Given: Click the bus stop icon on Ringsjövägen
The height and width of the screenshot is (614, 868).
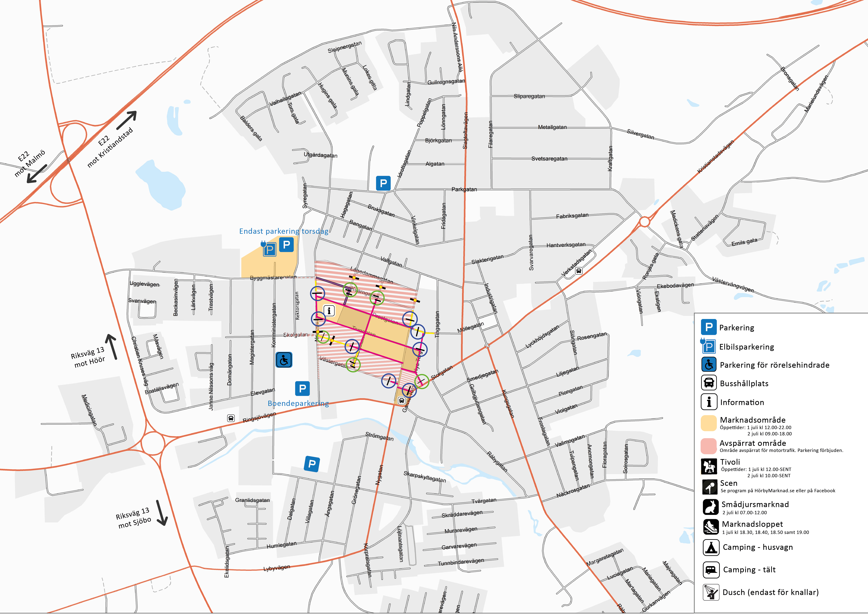Looking at the screenshot, I should pyautogui.click(x=231, y=418).
